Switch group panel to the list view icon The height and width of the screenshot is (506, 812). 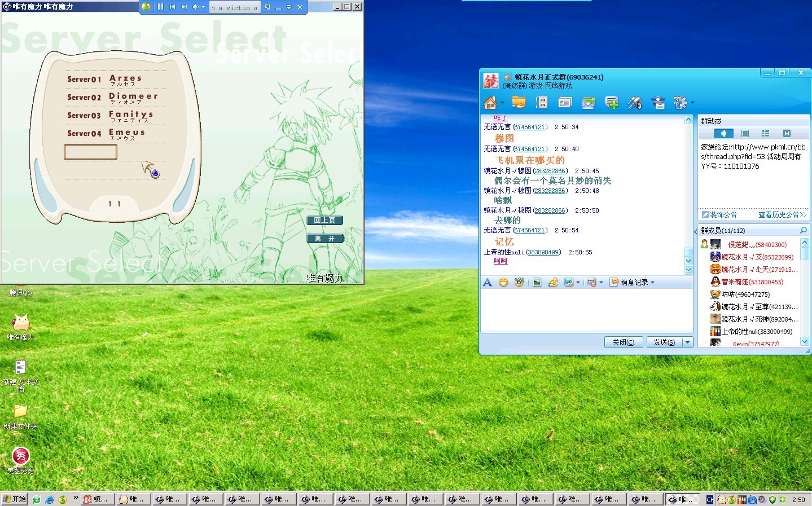pos(766,134)
